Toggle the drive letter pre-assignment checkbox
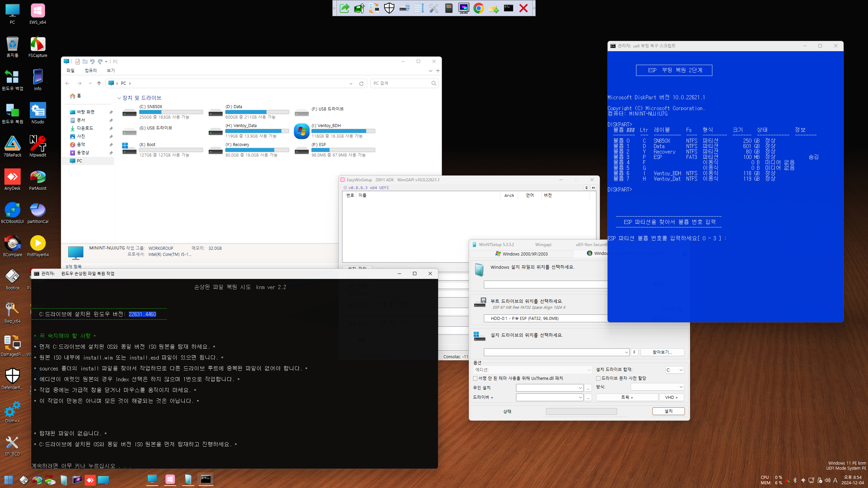Viewport: 868px width, 488px height. [x=598, y=378]
